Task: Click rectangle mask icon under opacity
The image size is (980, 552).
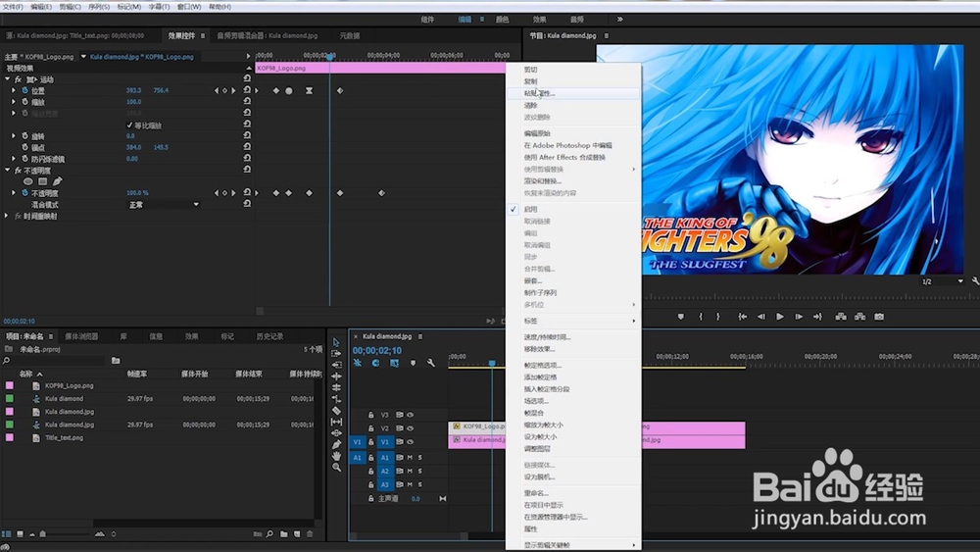Action: pyautogui.click(x=42, y=181)
